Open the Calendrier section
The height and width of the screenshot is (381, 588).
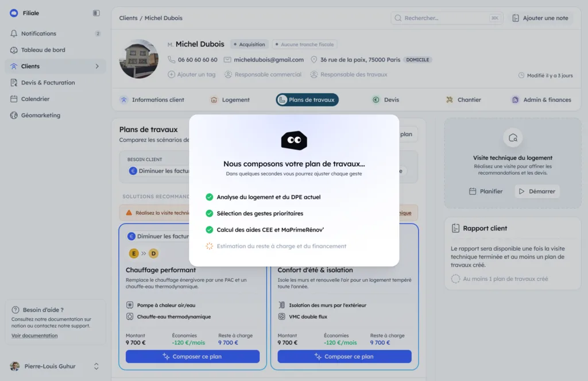pyautogui.click(x=35, y=99)
